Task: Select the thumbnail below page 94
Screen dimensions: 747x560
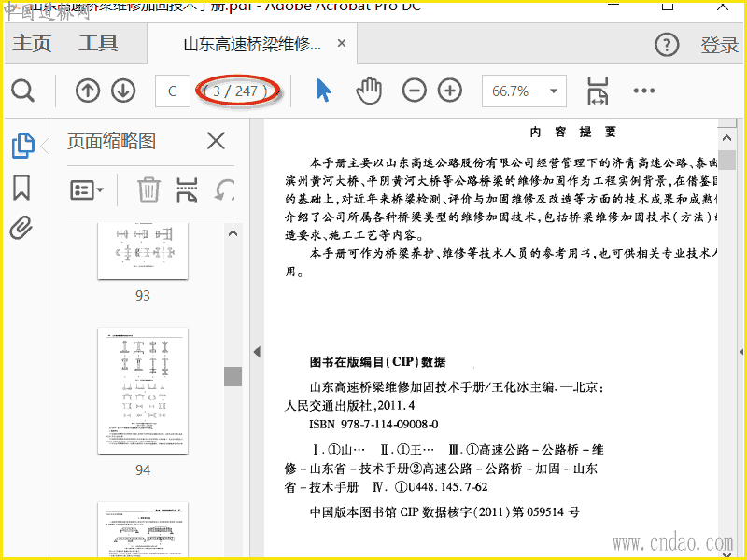Action: tap(143, 529)
